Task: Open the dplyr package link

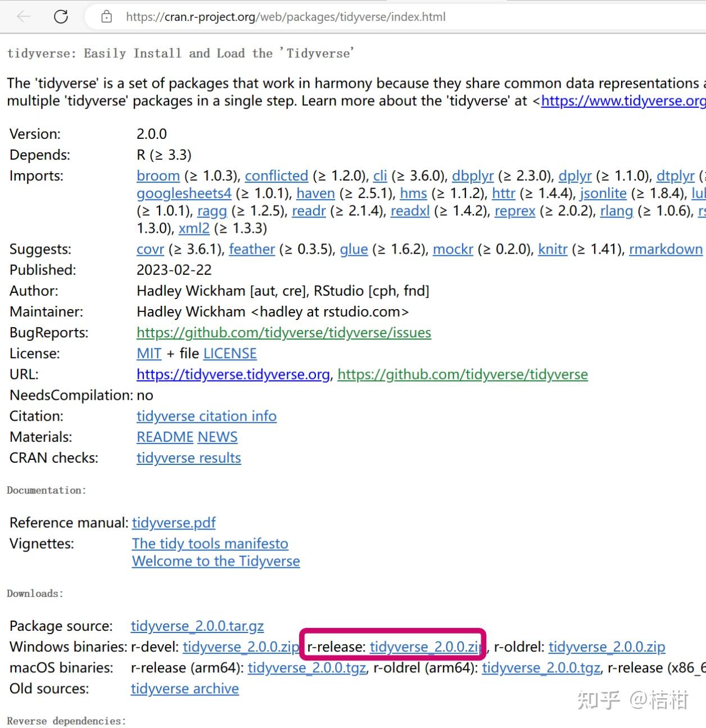Action: (575, 176)
